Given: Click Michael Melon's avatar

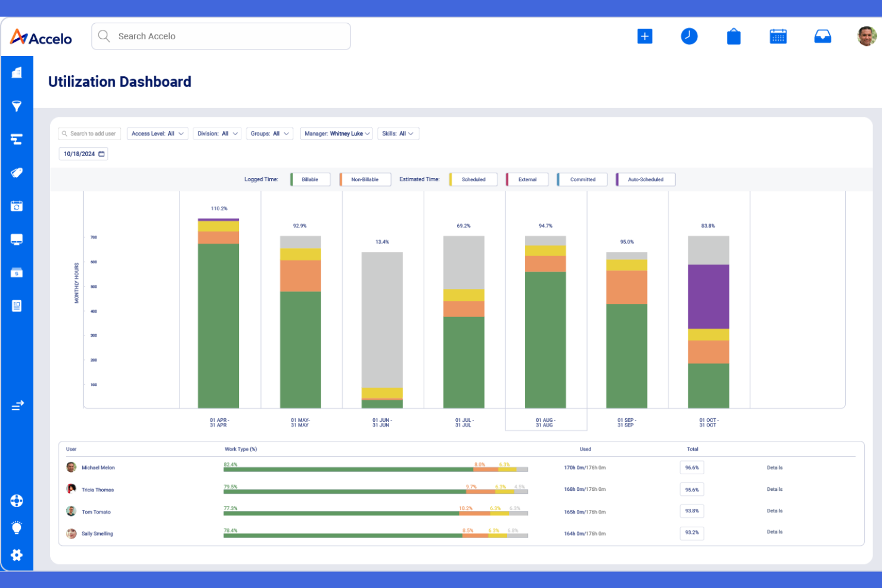Looking at the screenshot, I should [72, 467].
